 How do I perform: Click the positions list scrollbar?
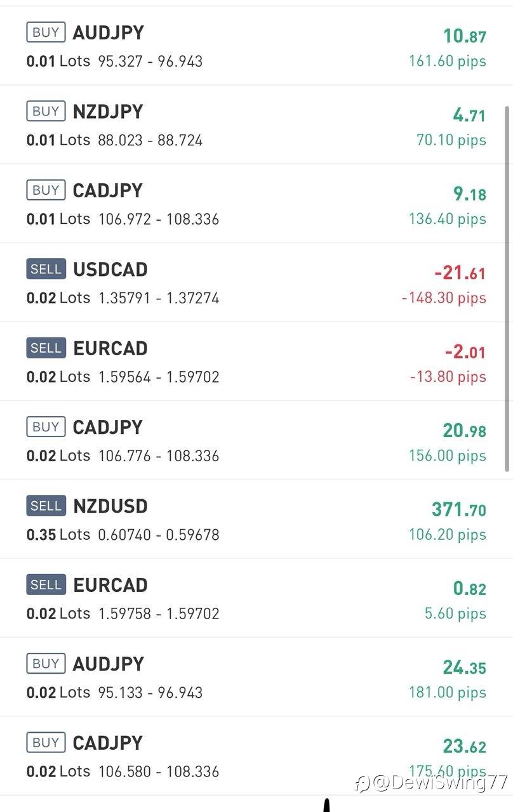[507, 289]
